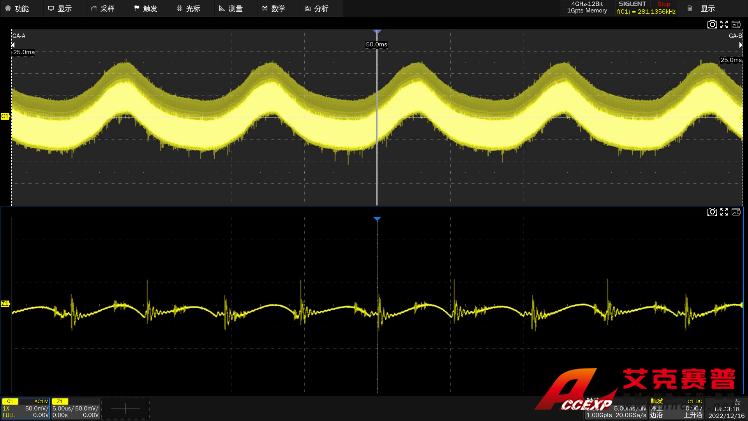Click the zoom icon in upper waveform window
748x421 pixels.
(724, 24)
